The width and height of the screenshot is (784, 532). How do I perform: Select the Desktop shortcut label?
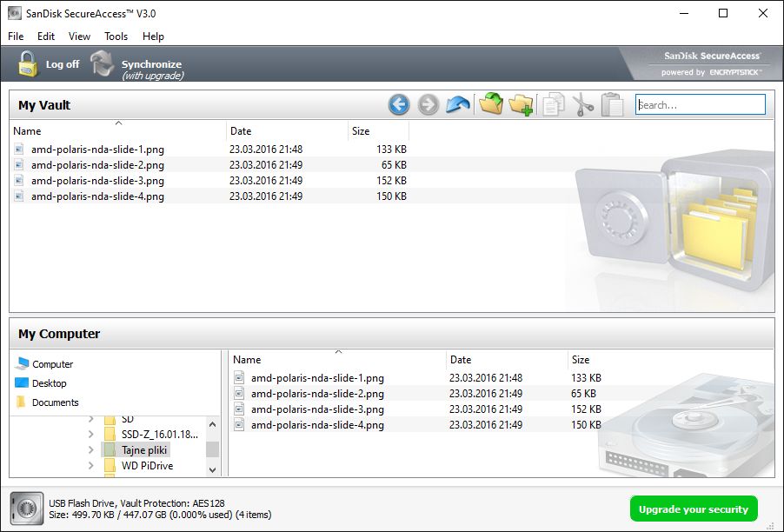(x=49, y=383)
